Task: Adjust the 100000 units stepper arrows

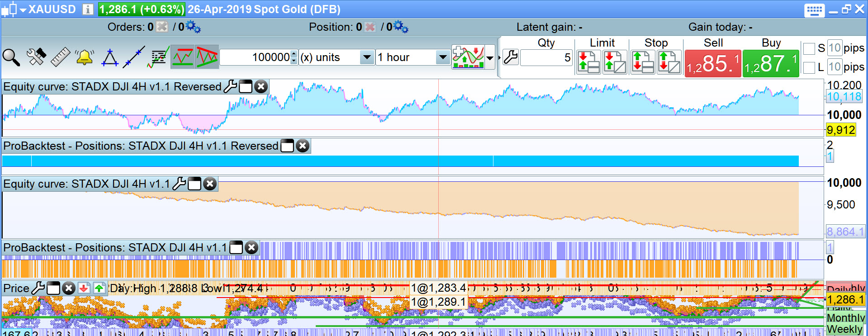Action: pyautogui.click(x=294, y=57)
